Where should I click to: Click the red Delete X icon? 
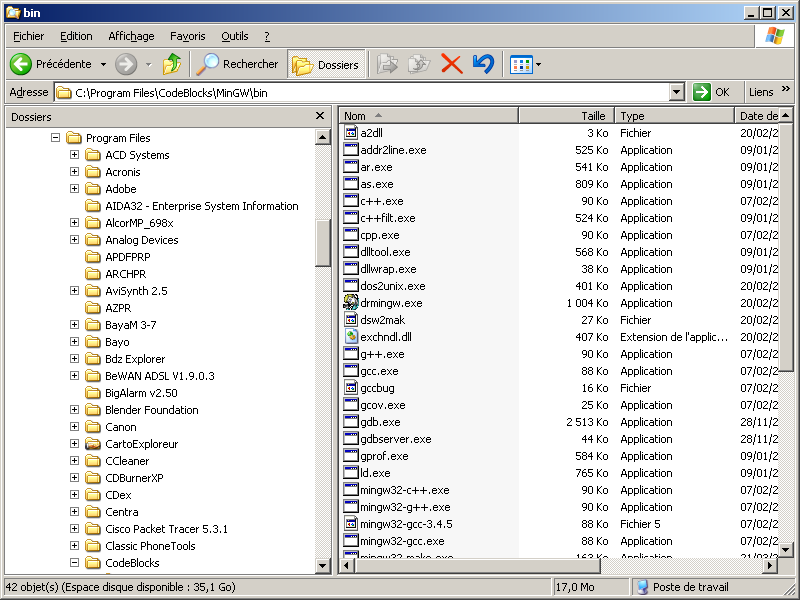(452, 64)
